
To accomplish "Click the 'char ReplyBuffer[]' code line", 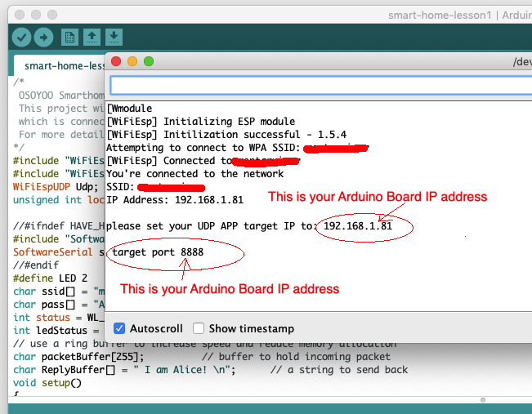I will point(124,370).
